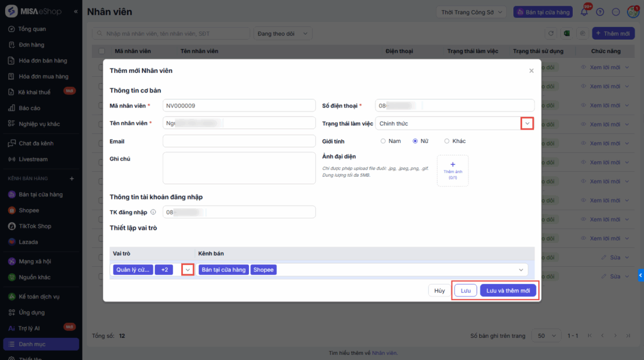Click the Lưu button

pos(465,291)
